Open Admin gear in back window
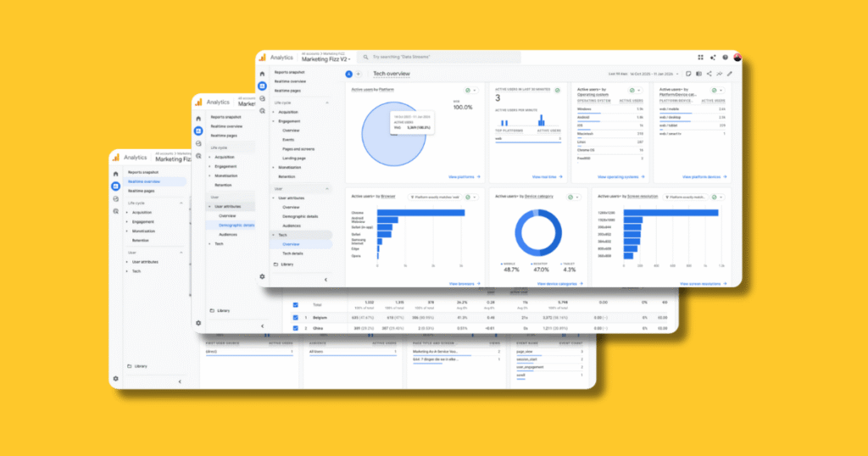This screenshot has width=868, height=456. click(115, 379)
